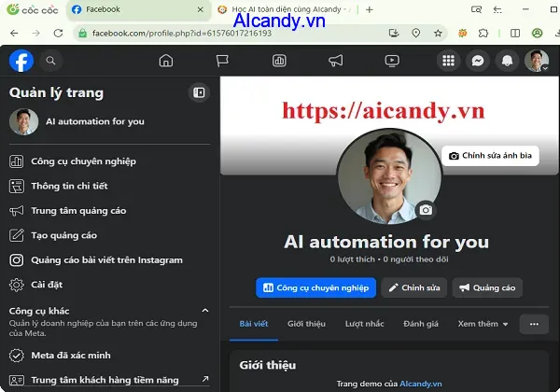Open the notifications bell icon

(x=507, y=61)
